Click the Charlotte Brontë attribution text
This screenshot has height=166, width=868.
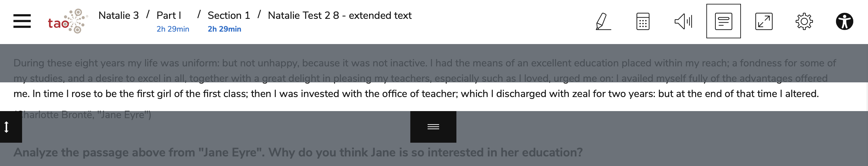coord(84,115)
